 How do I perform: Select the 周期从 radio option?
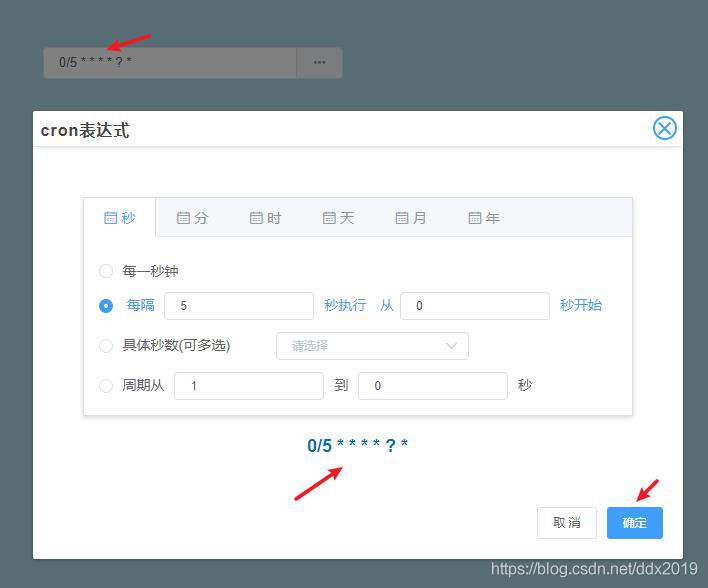coord(106,386)
